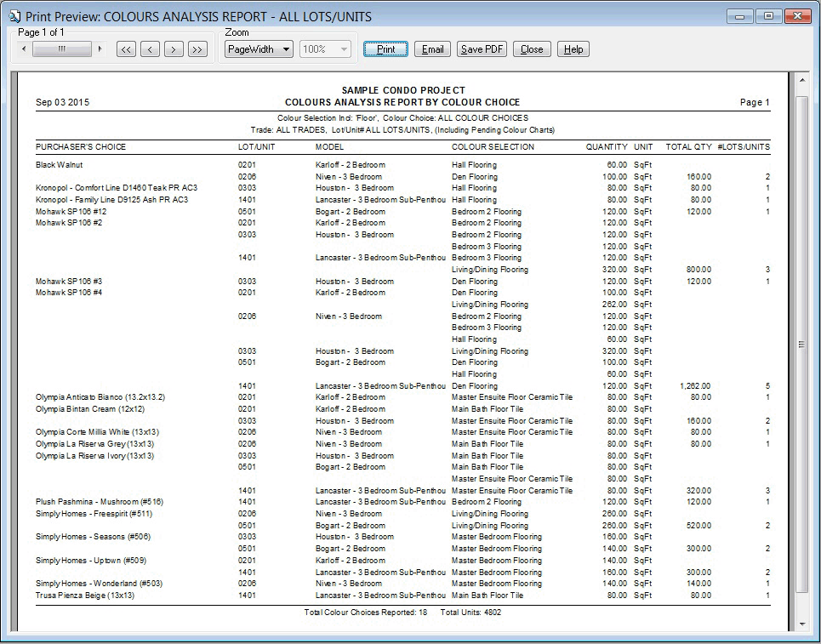Image resolution: width=821 pixels, height=644 pixels.
Task: Select Olympia Bintan Cream (12x12) entry
Action: pos(90,409)
